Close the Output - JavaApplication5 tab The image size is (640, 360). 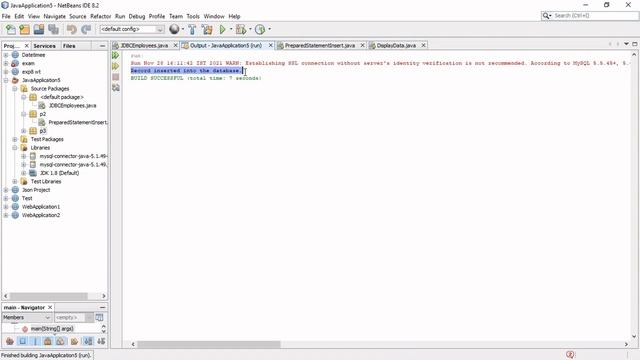point(270,45)
